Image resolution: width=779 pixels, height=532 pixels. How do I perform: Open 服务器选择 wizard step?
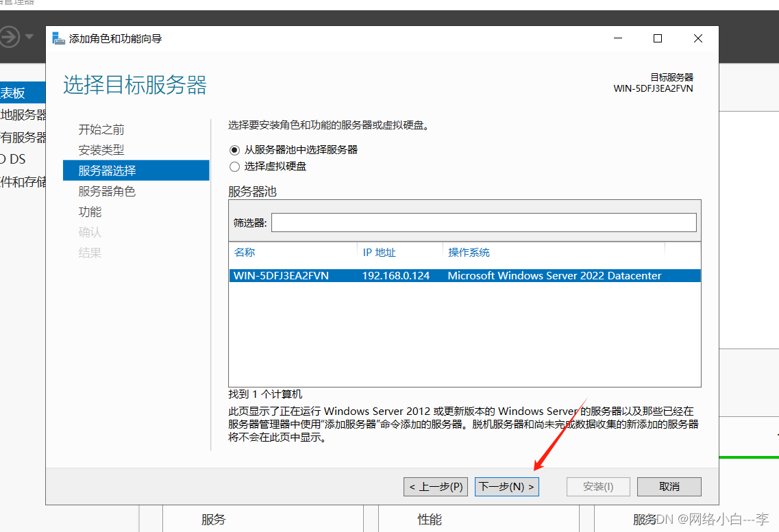pyautogui.click(x=136, y=170)
